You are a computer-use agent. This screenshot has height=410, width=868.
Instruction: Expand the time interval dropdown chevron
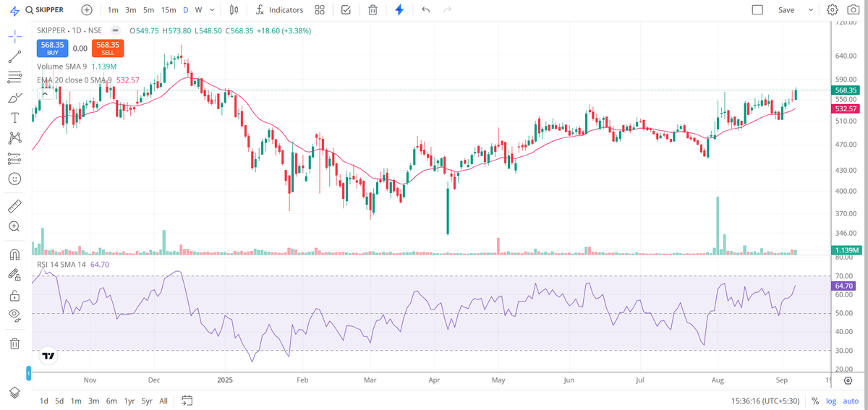[212, 10]
